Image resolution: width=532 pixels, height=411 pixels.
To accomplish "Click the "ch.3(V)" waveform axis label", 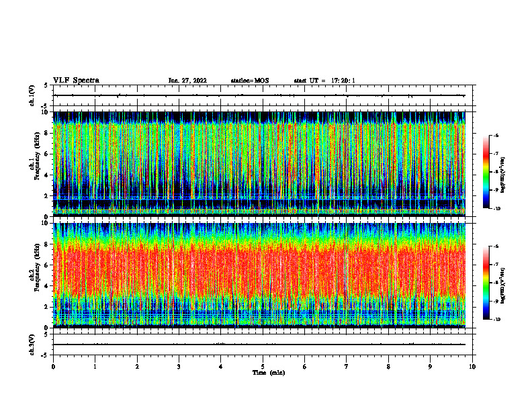I will click(32, 345).
